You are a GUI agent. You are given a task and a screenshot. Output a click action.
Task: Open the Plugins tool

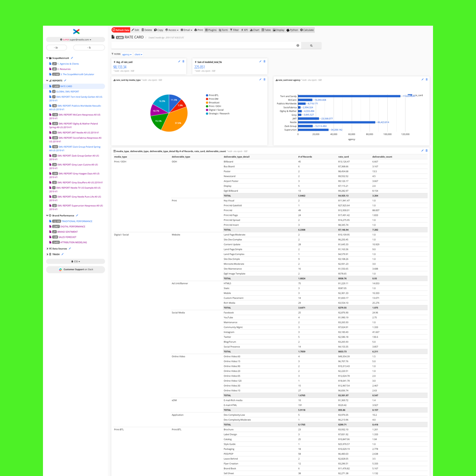point(211,30)
